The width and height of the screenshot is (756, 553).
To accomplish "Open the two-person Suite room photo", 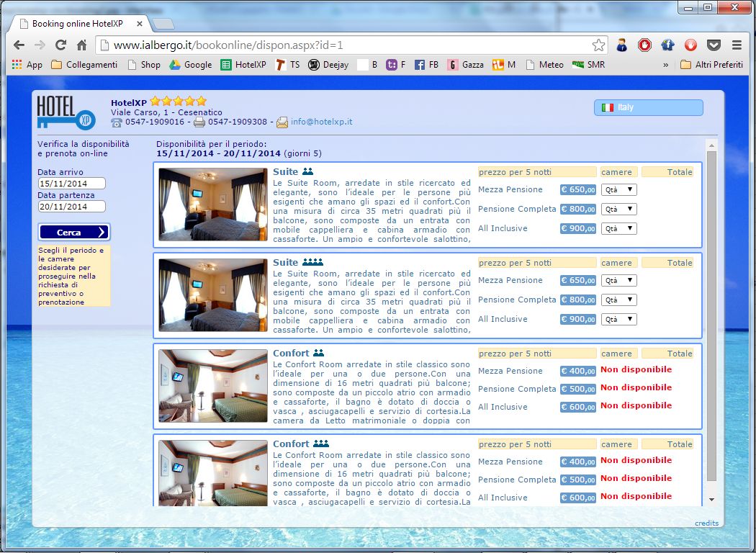I will click(212, 204).
